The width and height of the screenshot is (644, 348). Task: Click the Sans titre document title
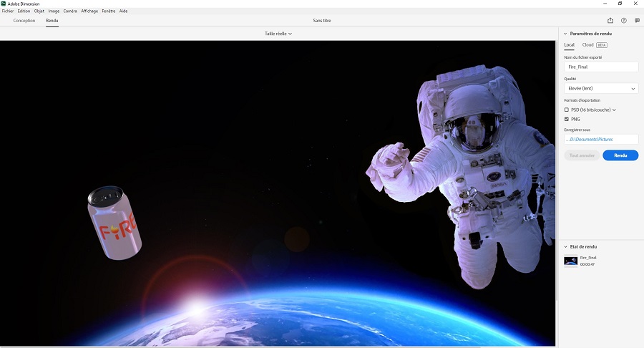(x=321, y=21)
